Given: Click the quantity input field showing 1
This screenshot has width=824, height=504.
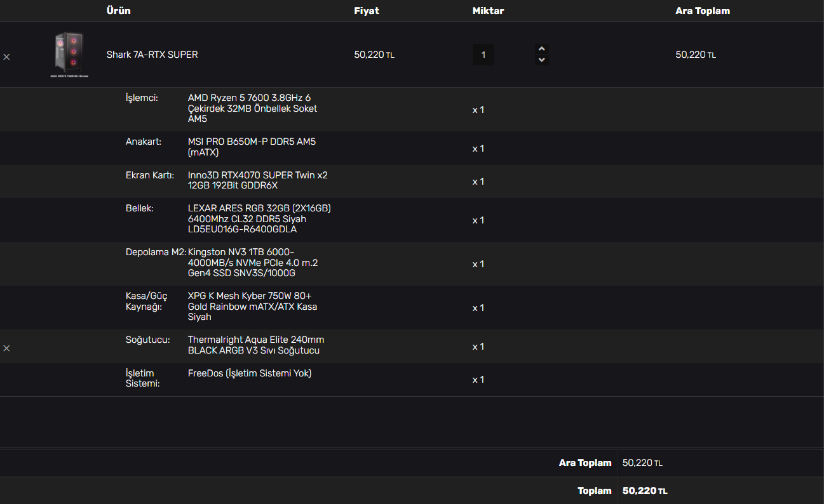Looking at the screenshot, I should pyautogui.click(x=483, y=55).
